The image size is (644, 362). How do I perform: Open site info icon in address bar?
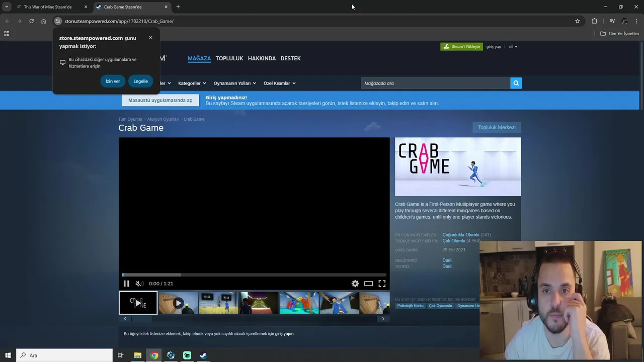point(58,21)
